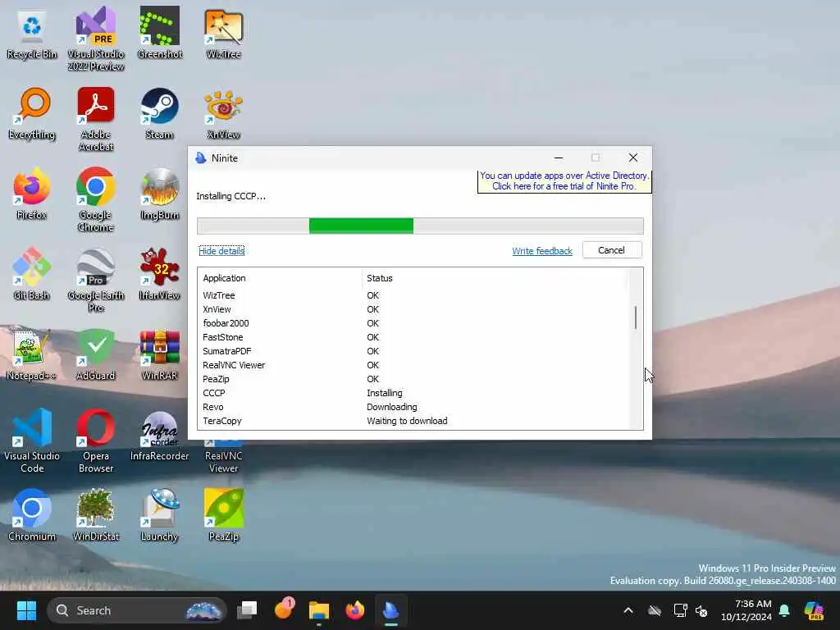Close the Ninite window
Viewport: 840px width, 630px height.
(x=633, y=157)
